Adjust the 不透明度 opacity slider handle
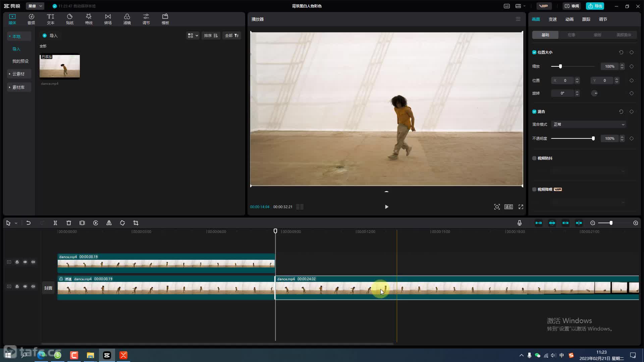Viewport: 644px width, 362px height. click(x=593, y=138)
